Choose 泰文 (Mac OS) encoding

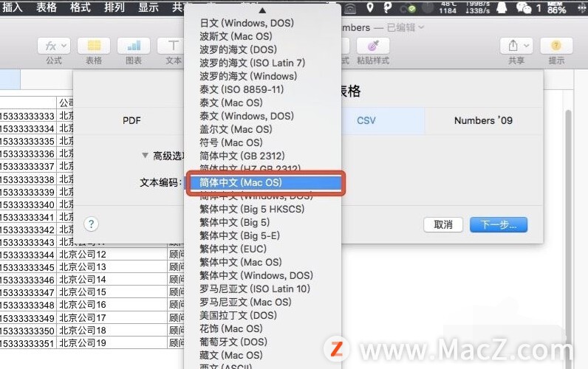(x=262, y=103)
